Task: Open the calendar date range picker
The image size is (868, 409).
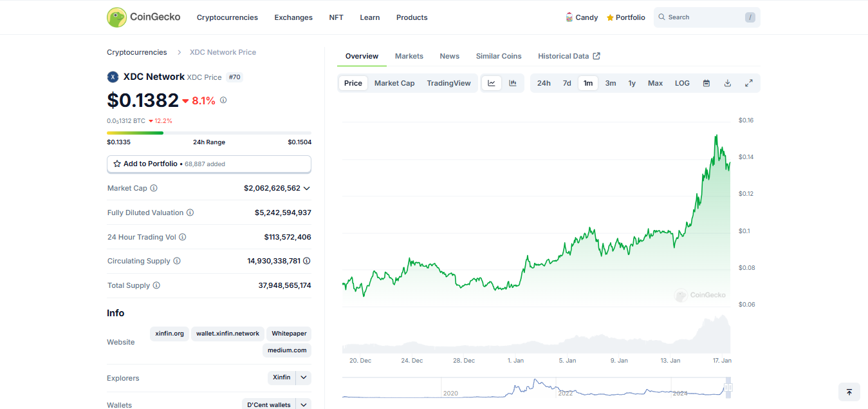Action: [x=706, y=83]
